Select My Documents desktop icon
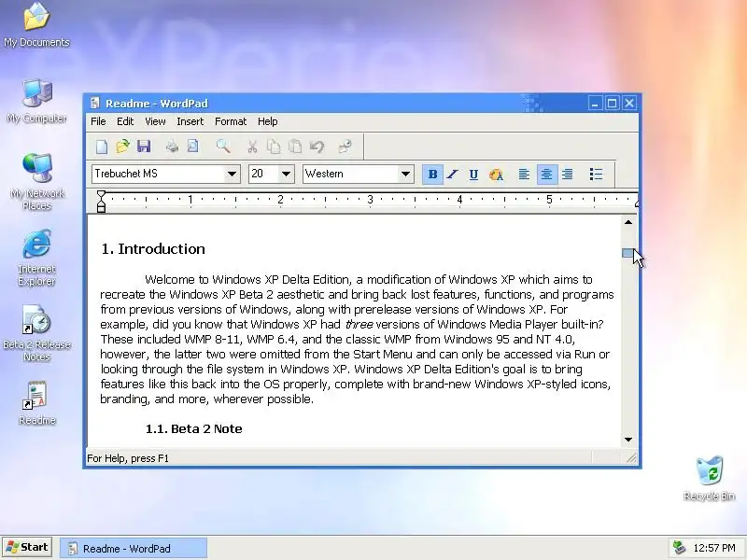The width and height of the screenshot is (747, 560). [36, 25]
